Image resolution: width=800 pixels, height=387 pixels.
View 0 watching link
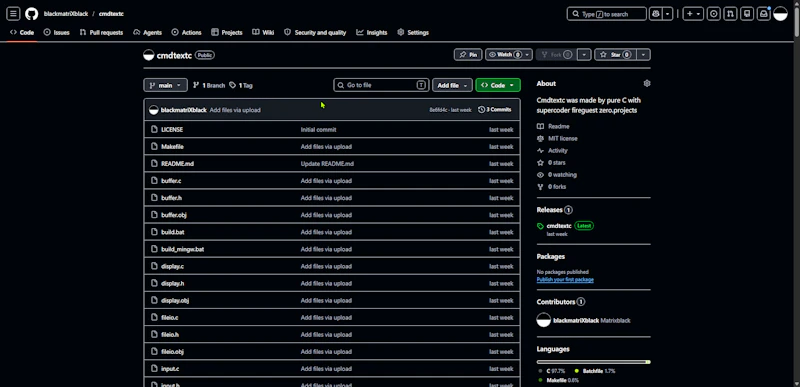[x=557, y=175]
